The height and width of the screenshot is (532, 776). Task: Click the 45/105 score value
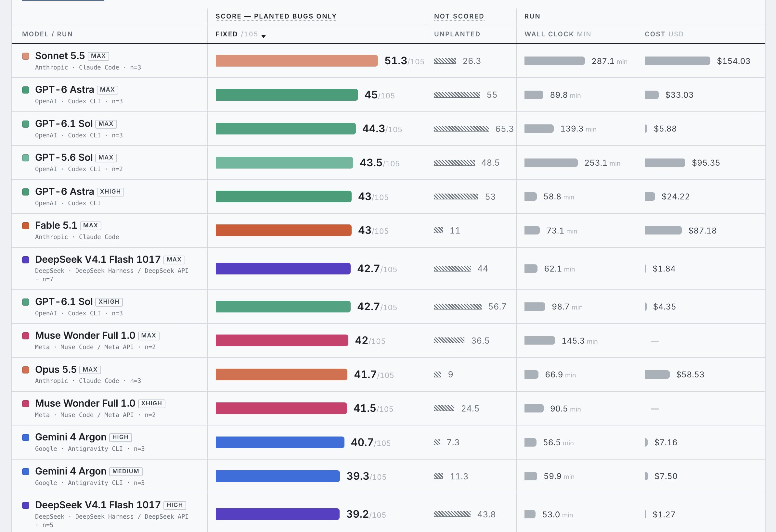click(x=379, y=95)
